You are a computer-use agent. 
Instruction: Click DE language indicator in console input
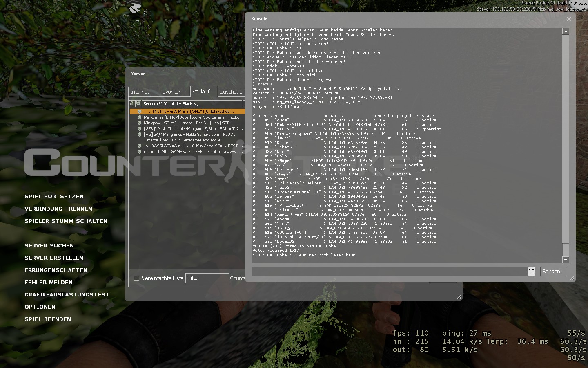click(531, 271)
